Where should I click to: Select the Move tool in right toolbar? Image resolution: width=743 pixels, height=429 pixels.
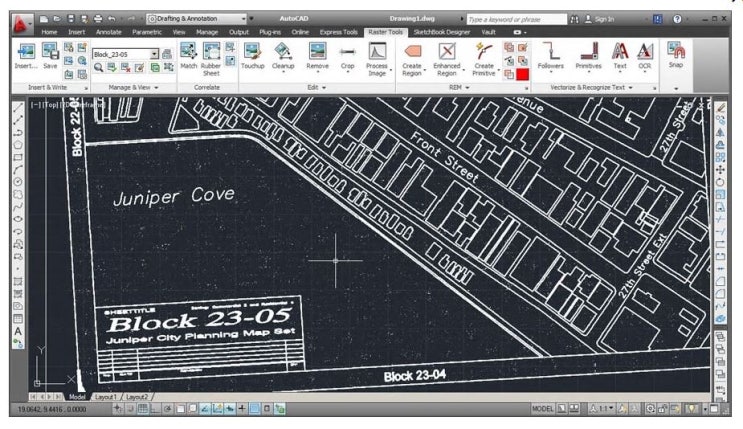coord(720,169)
